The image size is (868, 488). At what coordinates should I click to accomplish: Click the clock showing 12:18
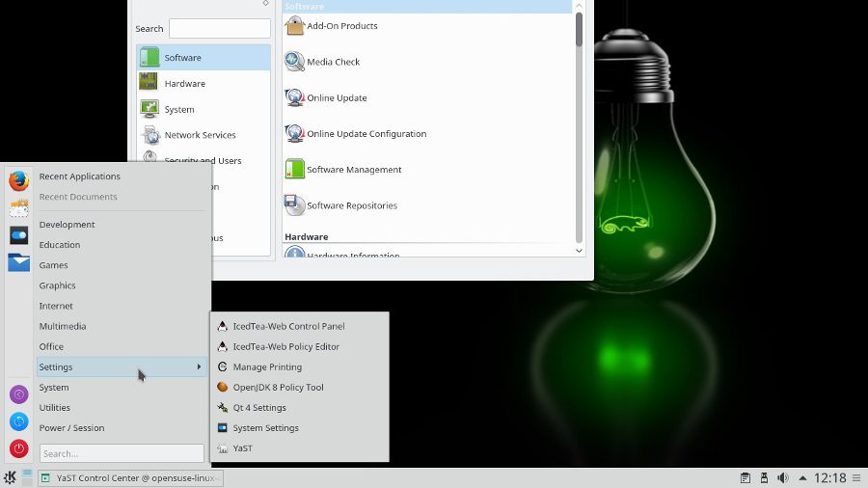pyautogui.click(x=829, y=477)
